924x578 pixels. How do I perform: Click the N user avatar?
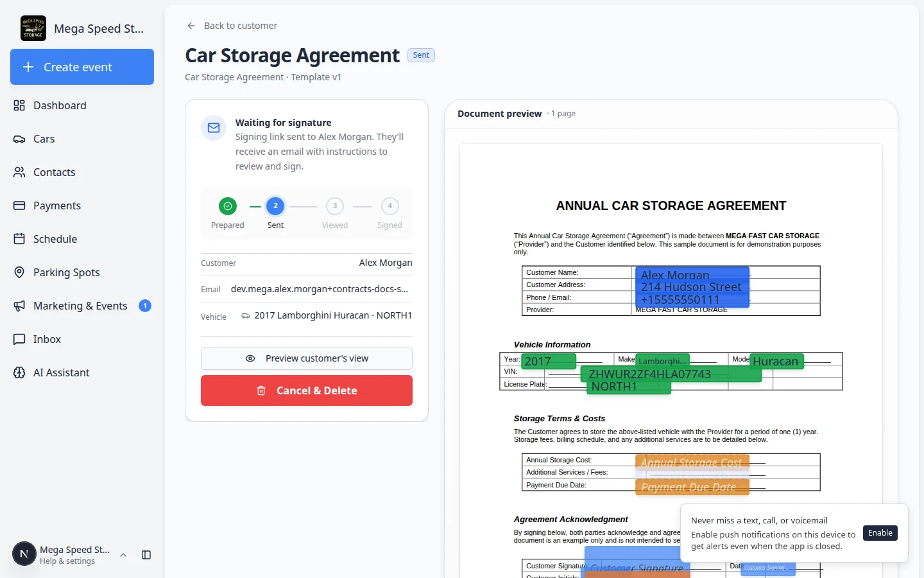(x=24, y=554)
